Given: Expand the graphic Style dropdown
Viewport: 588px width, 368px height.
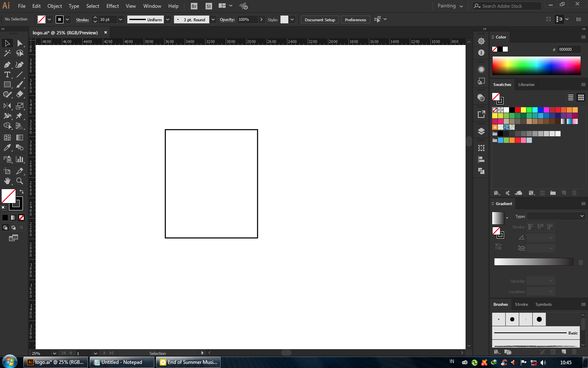Looking at the screenshot, I should pyautogui.click(x=292, y=20).
